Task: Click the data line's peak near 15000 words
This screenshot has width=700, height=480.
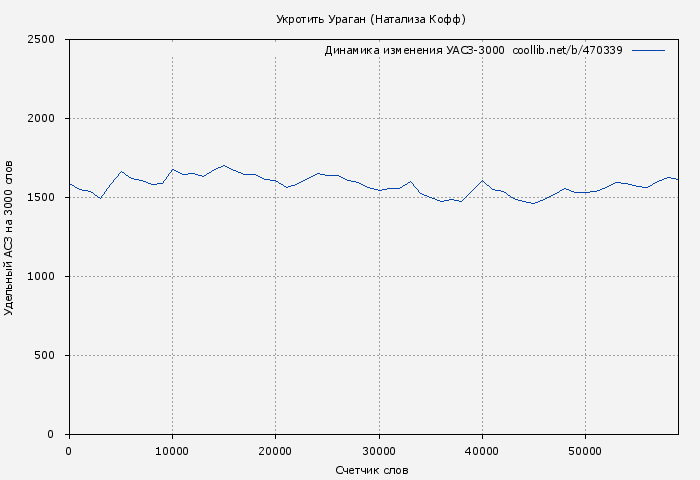Action: [224, 166]
